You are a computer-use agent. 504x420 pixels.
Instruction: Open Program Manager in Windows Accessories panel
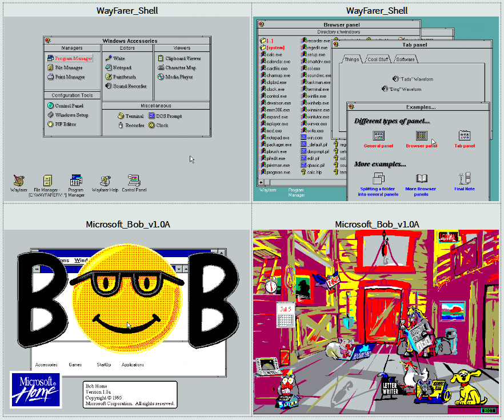pos(70,58)
